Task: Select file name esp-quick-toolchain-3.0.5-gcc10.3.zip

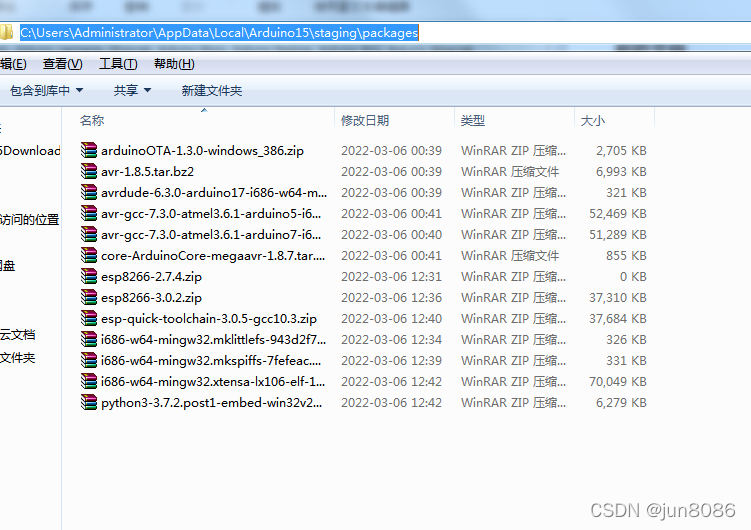Action: point(209,319)
